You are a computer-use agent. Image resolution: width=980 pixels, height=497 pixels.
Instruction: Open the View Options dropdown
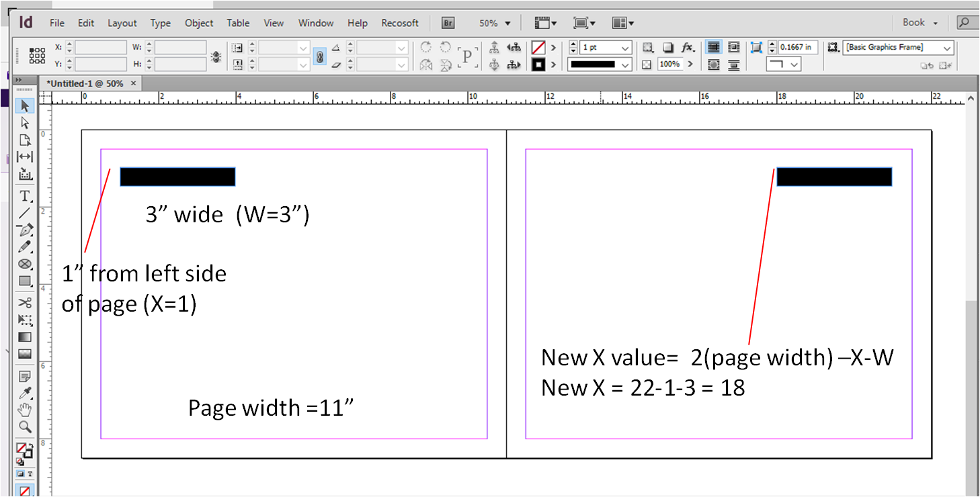[546, 23]
